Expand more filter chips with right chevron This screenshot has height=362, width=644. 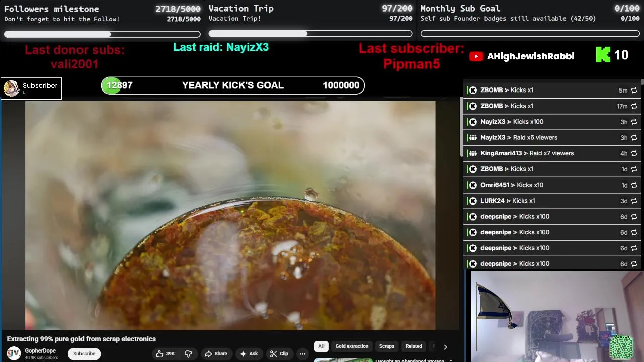(x=445, y=346)
